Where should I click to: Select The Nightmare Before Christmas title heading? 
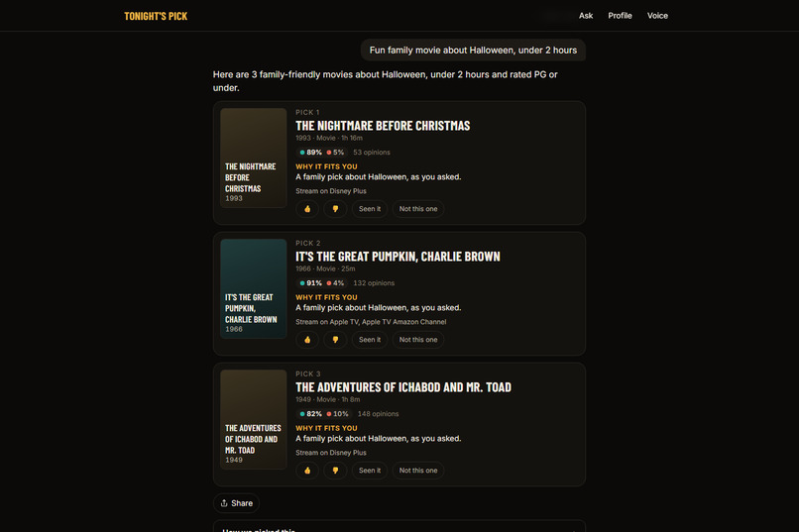click(x=383, y=126)
